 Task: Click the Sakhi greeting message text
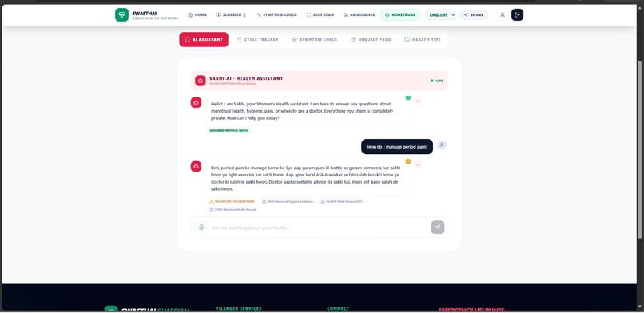click(302, 111)
